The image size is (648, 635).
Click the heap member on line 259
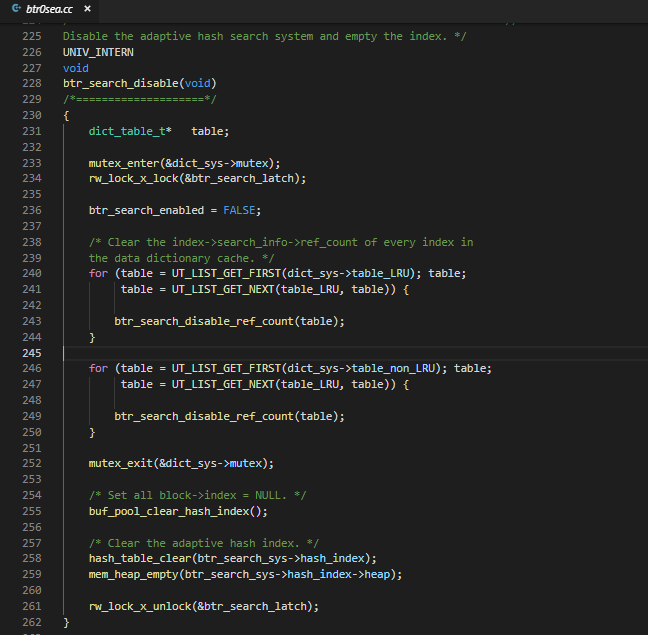377,575
